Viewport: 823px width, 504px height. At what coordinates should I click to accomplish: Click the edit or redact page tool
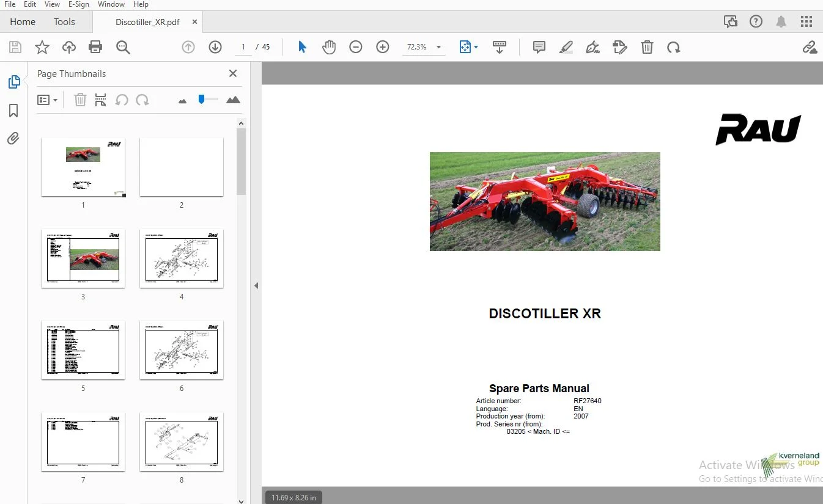click(x=620, y=47)
